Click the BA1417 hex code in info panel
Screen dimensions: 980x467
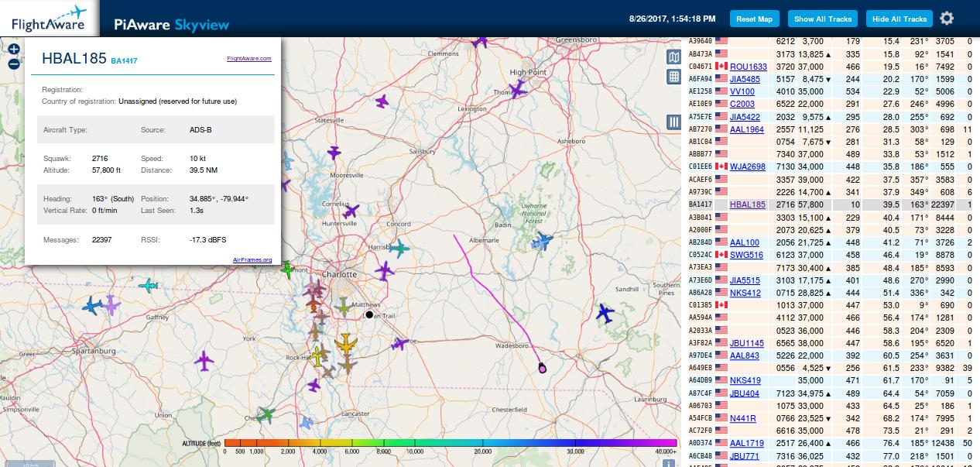(x=124, y=60)
